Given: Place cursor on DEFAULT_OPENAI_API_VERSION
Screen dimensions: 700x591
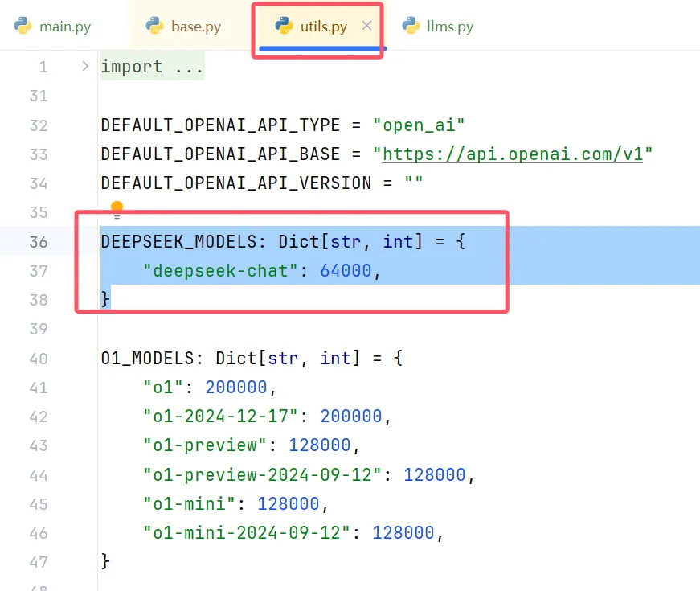Looking at the screenshot, I should (x=236, y=183).
